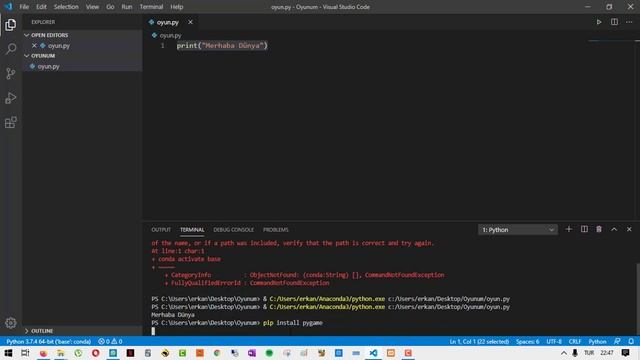640x360 pixels.
Task: Select oyun.py under OYUNUM folder
Action: pyautogui.click(x=82, y=66)
